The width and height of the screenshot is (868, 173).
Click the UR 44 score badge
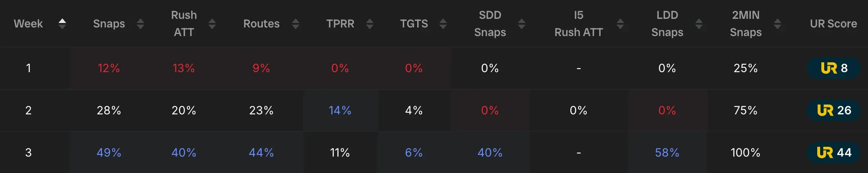(834, 153)
